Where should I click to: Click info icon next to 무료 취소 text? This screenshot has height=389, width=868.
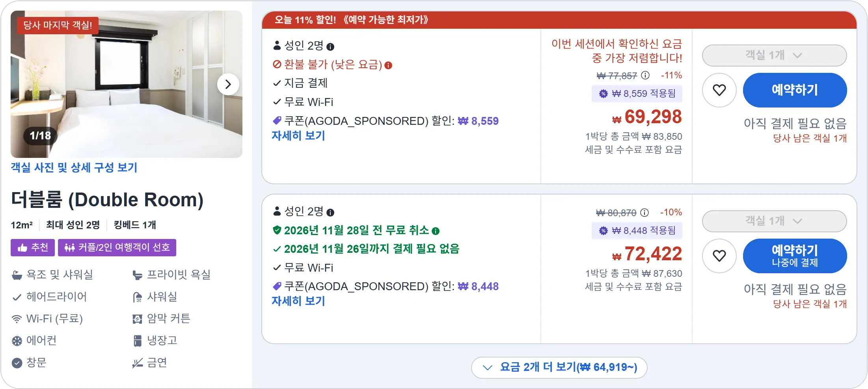(x=436, y=231)
